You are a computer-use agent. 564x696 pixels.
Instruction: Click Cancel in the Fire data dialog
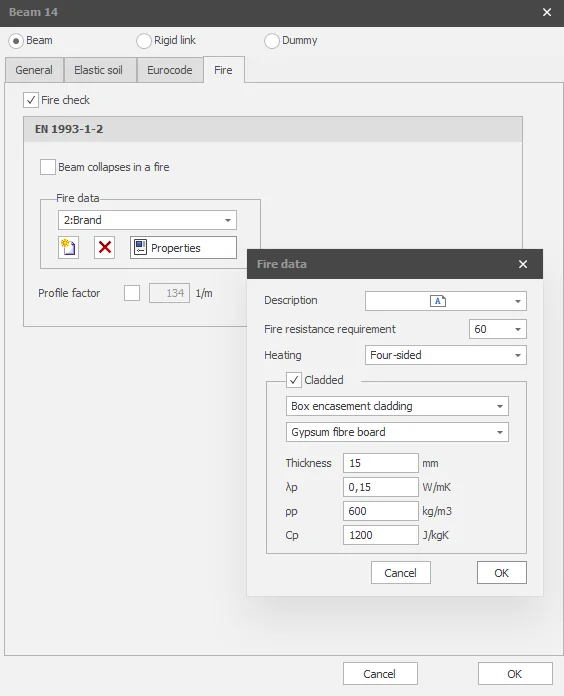[401, 573]
